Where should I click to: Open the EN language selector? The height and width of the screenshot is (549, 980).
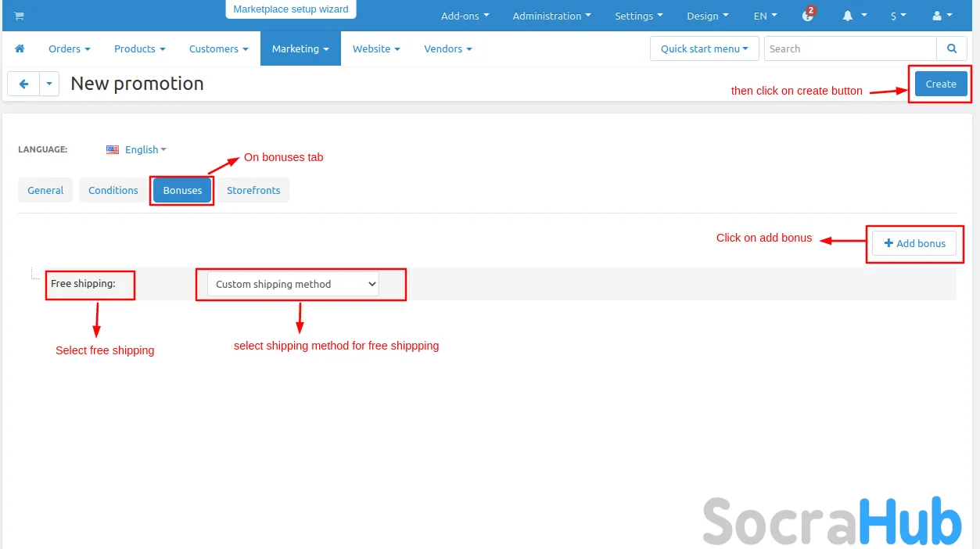click(x=765, y=16)
